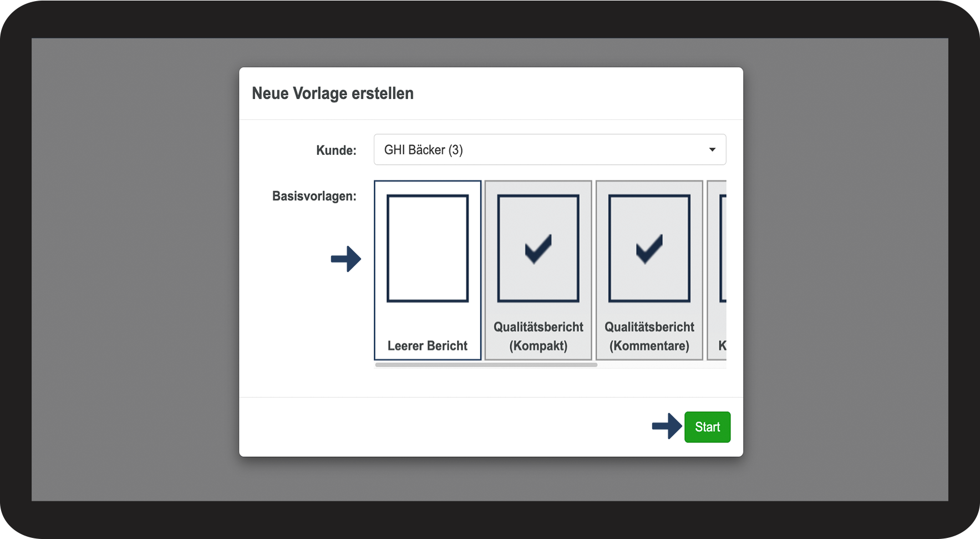980x539 pixels.
Task: Click the template list horizontal scrollbar thumb
Action: pyautogui.click(x=486, y=365)
